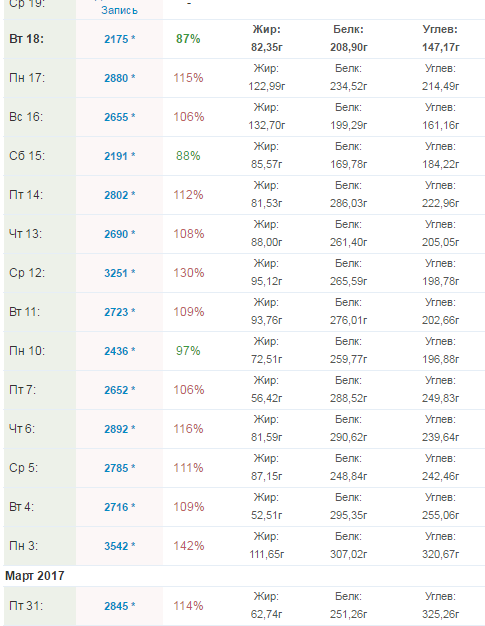Click the Март 2017 month heading
485x626 pixels.
(35, 576)
